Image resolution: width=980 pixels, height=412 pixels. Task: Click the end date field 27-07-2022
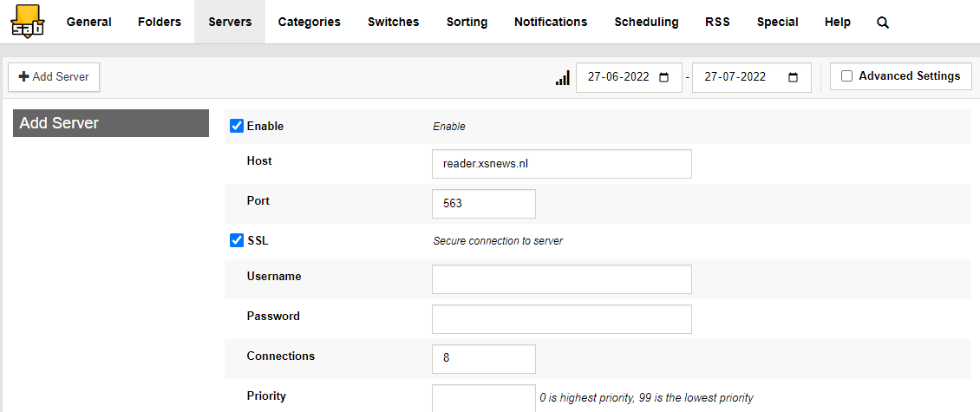point(752,77)
